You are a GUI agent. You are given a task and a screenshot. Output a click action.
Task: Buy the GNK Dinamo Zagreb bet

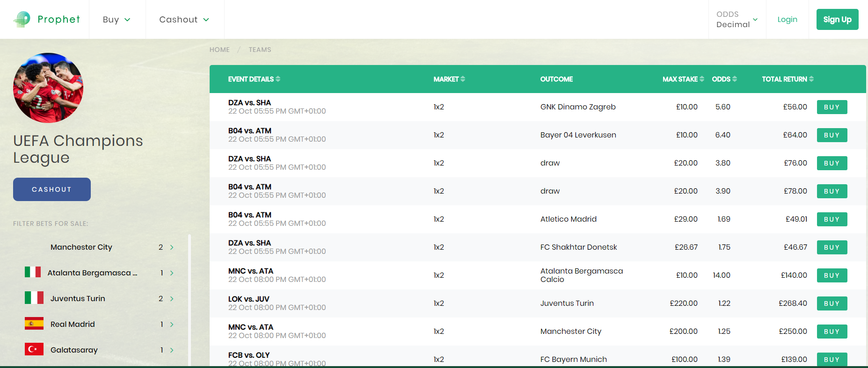coord(832,107)
